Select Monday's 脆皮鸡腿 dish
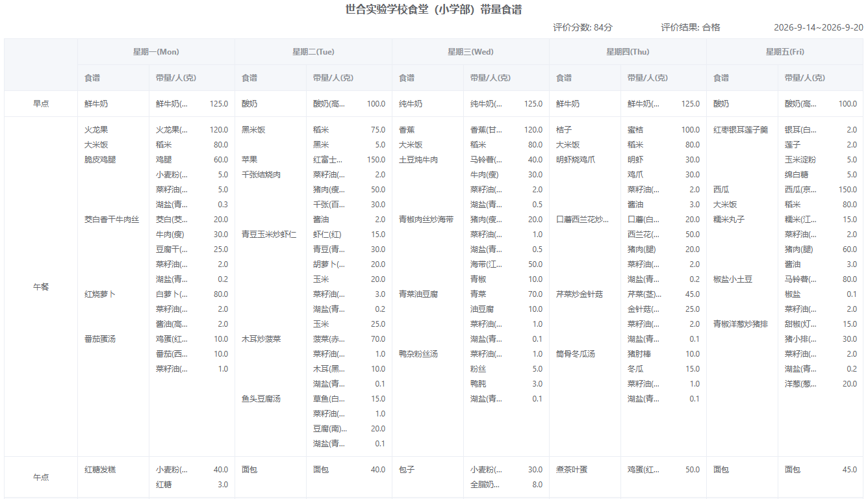Screen dimensions: 868x499 click(x=100, y=160)
